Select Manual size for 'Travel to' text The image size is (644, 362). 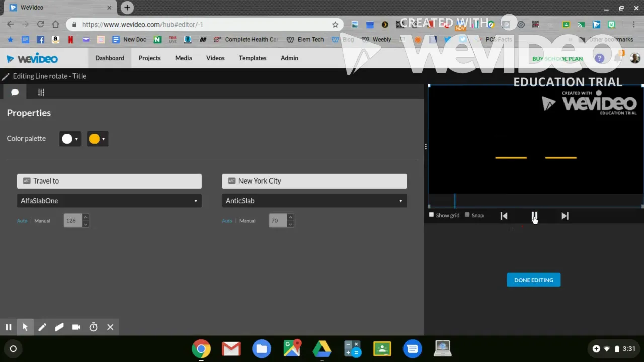pyautogui.click(x=42, y=221)
